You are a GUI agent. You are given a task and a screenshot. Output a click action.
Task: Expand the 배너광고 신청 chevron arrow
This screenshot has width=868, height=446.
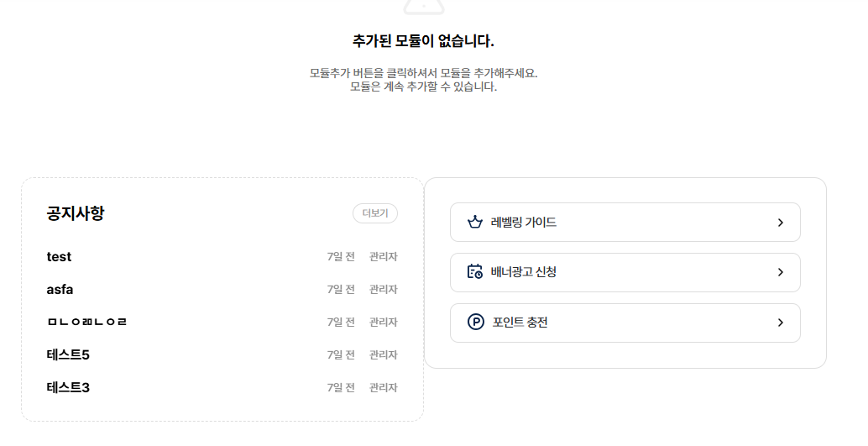point(781,272)
